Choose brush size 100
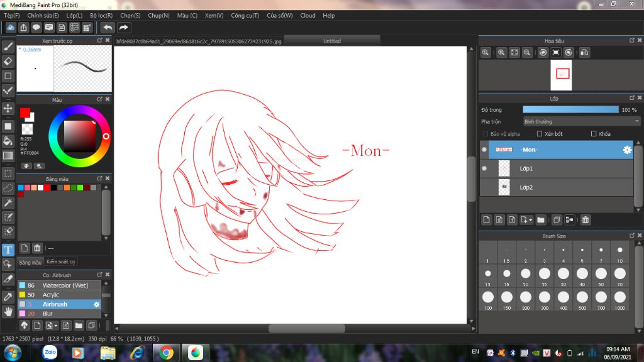 pyautogui.click(x=488, y=300)
